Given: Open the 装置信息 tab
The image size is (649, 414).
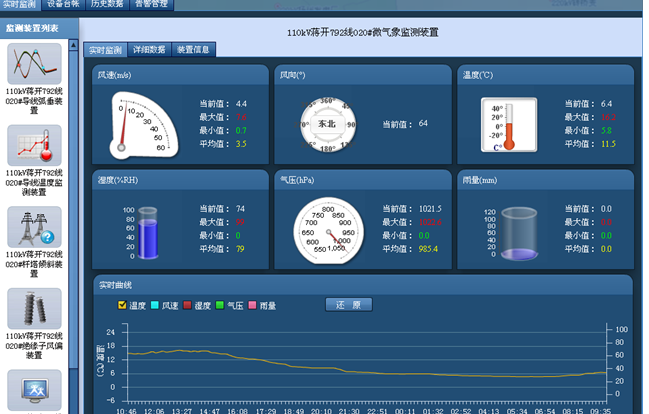Looking at the screenshot, I should tap(193, 49).
